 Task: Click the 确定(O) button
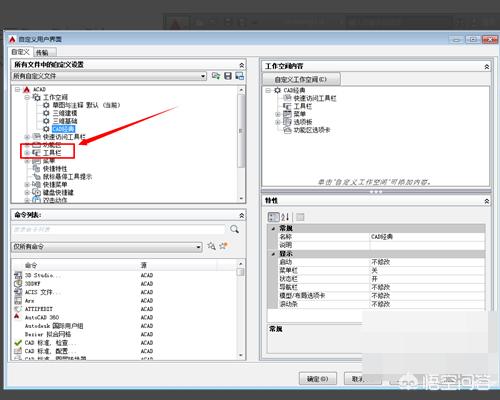[318, 379]
